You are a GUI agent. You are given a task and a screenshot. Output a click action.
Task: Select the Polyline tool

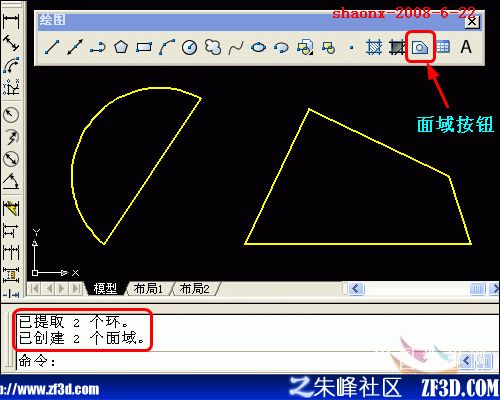click(98, 47)
